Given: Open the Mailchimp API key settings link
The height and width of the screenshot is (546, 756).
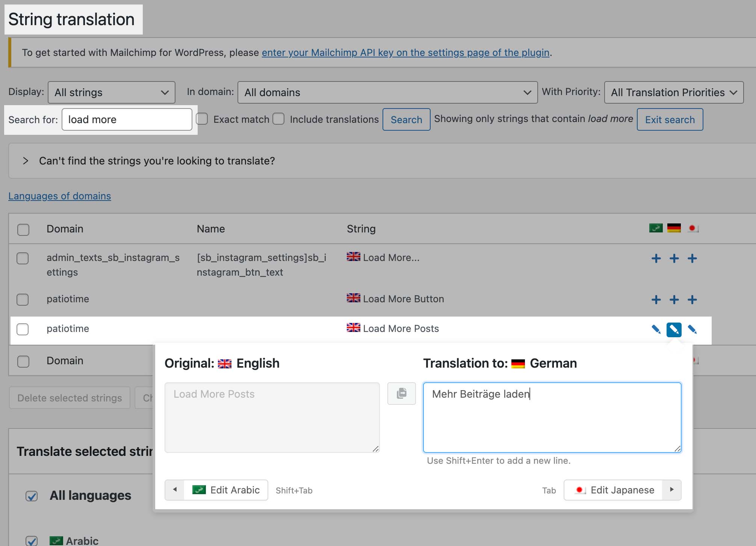Looking at the screenshot, I should (405, 53).
